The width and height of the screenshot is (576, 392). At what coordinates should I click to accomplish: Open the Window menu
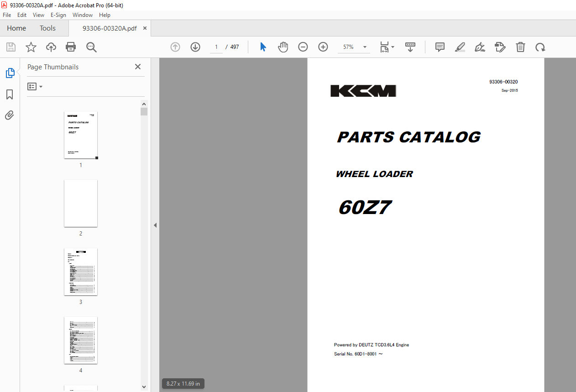point(83,15)
